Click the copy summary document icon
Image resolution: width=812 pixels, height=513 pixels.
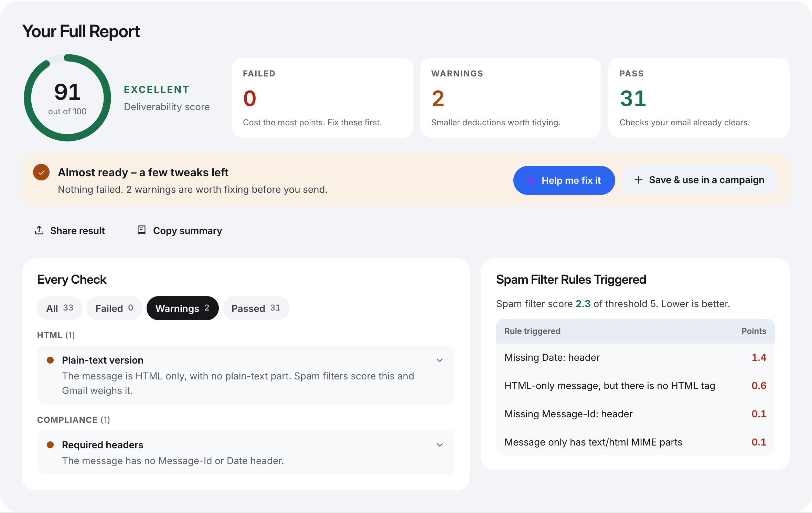[141, 230]
